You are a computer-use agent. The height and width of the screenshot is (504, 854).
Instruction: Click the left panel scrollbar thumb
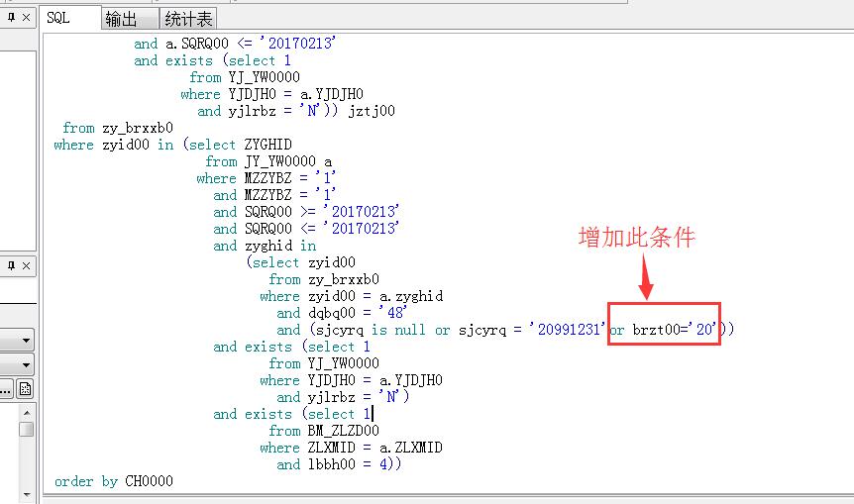[x=27, y=429]
